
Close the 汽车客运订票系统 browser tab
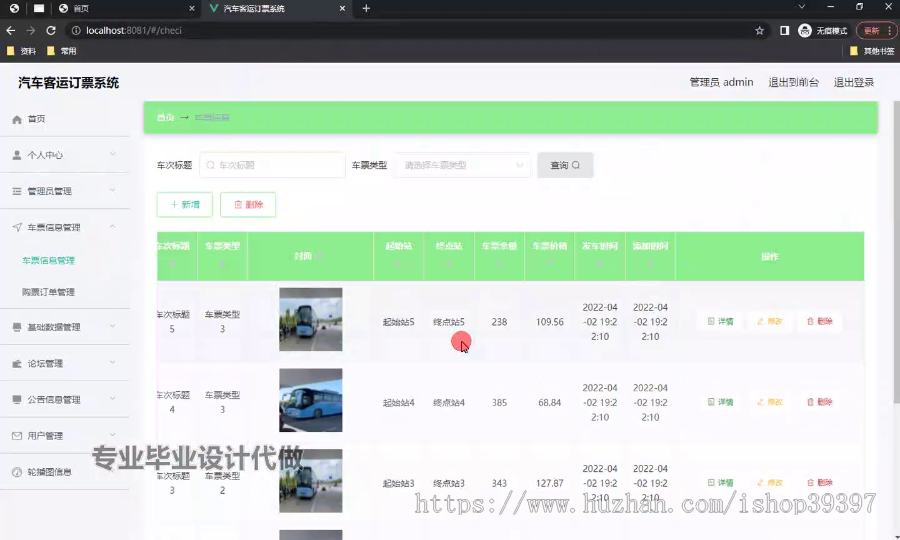pyautogui.click(x=342, y=9)
